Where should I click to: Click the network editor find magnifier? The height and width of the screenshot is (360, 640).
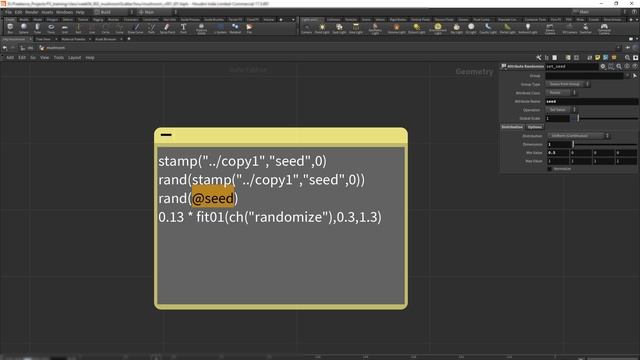click(627, 58)
